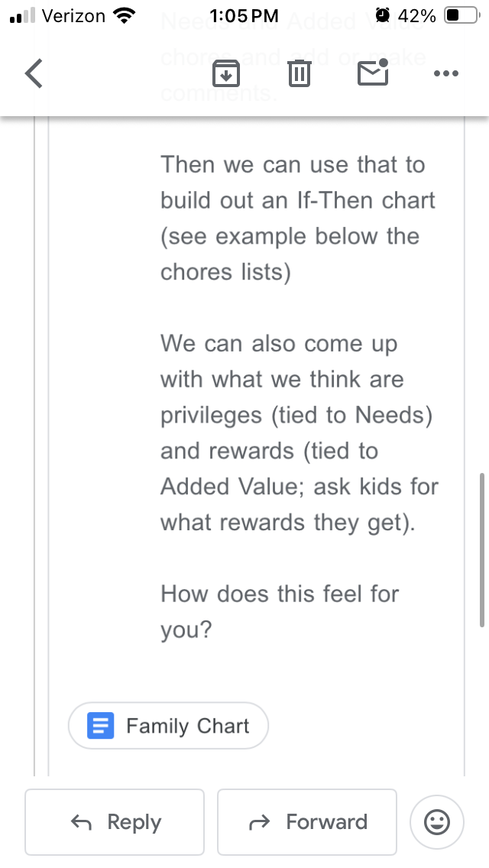Viewport: 489px width, 868px height.
Task: Delete the email with the trash icon
Action: tap(299, 73)
